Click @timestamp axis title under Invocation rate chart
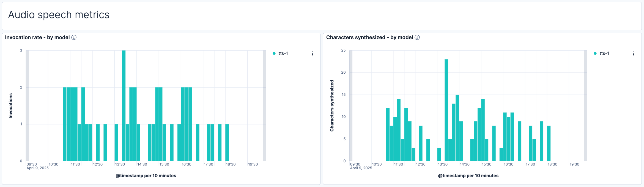 (x=146, y=176)
